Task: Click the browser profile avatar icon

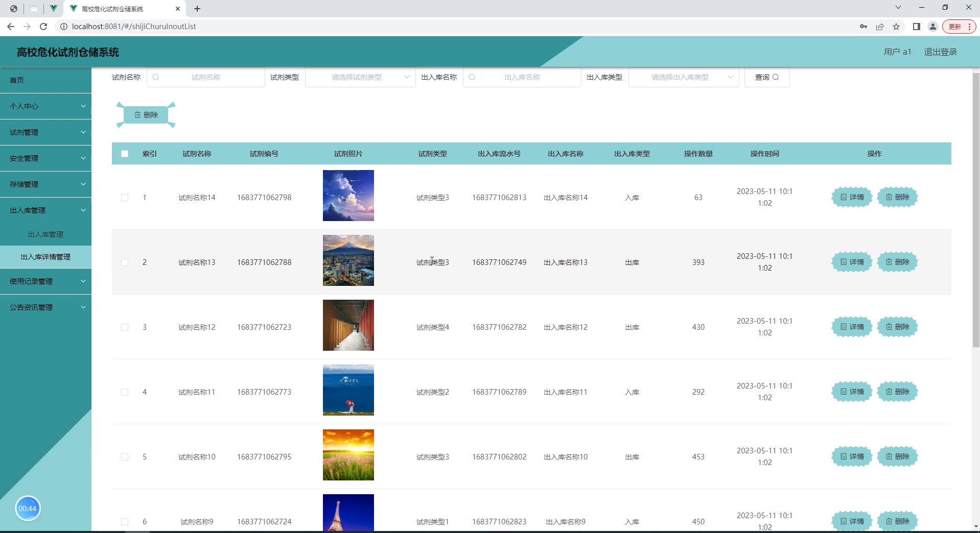Action: [932, 27]
